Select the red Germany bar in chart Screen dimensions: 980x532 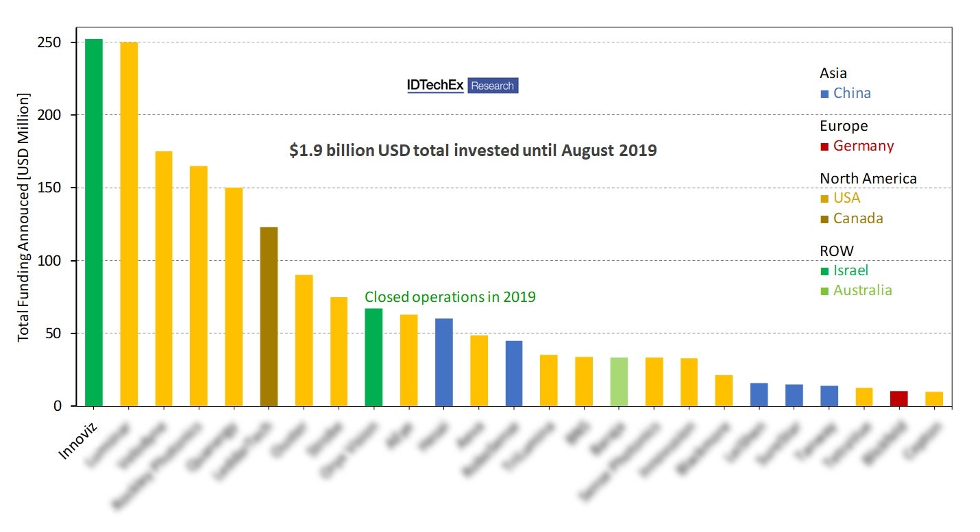coord(898,398)
